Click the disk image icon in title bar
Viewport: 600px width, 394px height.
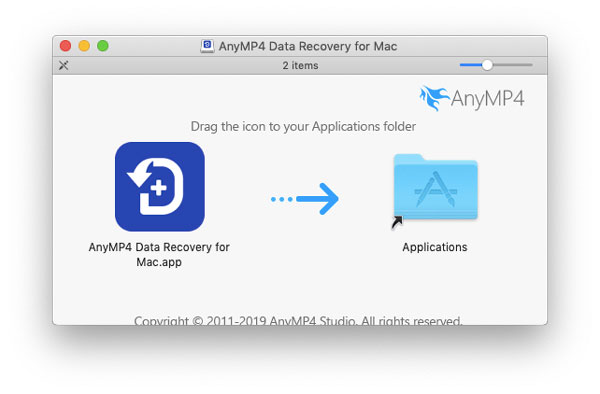coord(207,46)
